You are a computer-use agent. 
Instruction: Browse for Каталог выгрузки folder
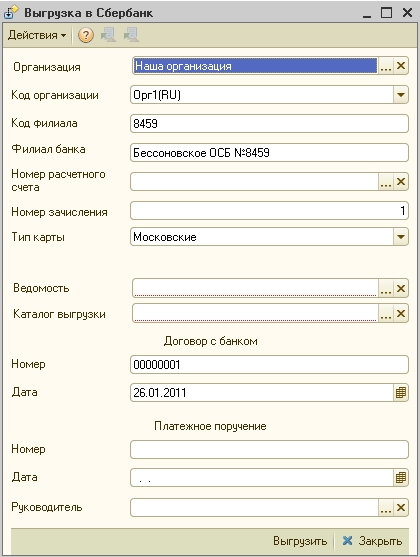(386, 314)
